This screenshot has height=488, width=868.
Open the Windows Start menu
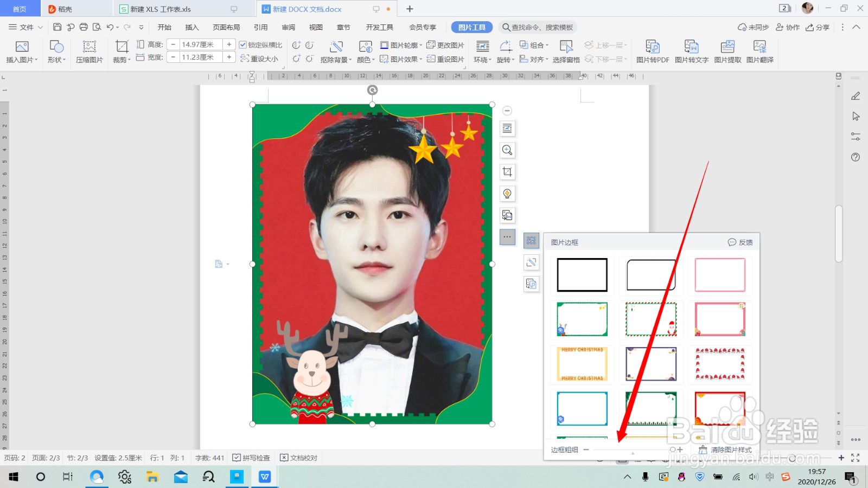tap(14, 477)
